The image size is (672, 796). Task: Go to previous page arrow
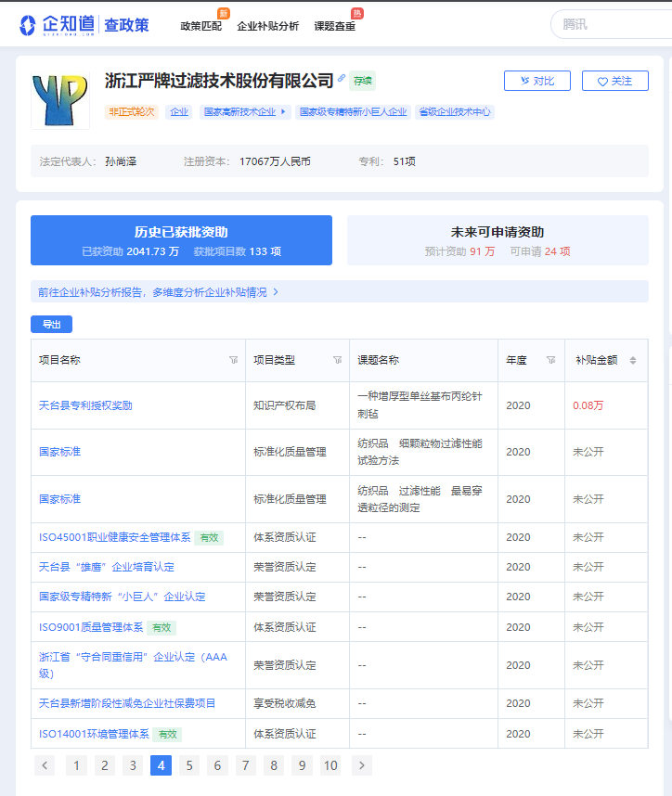(45, 765)
